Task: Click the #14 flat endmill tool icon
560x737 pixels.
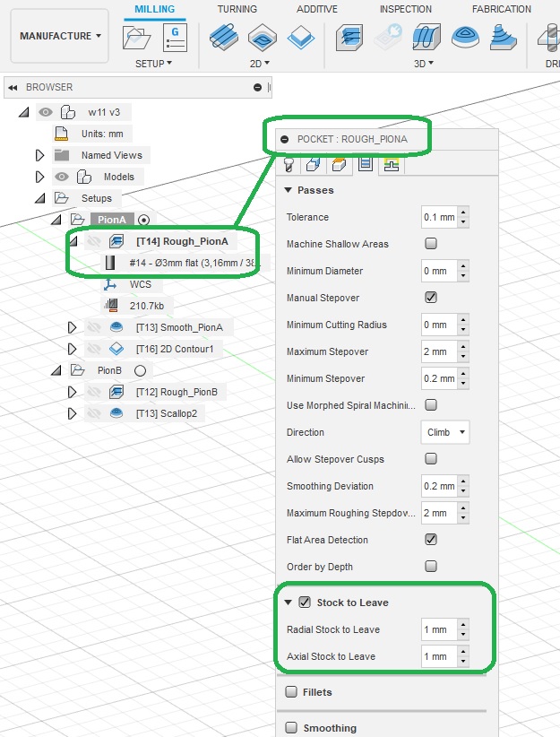Action: (x=110, y=263)
